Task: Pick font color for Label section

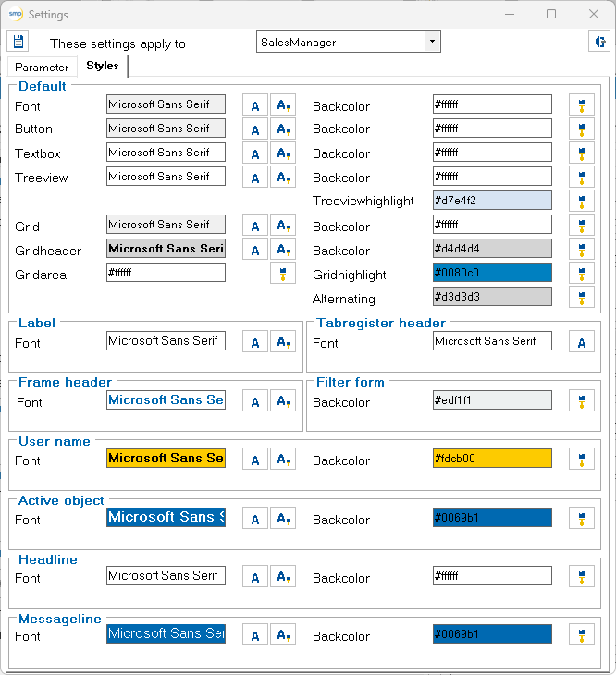Action: pos(283,342)
